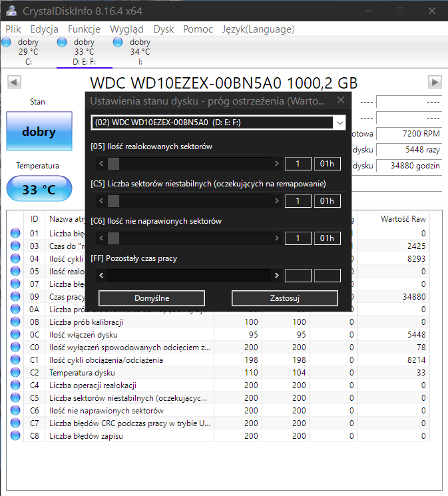Click status orb of attribute C5 row
448x496 pixels.
(15, 397)
